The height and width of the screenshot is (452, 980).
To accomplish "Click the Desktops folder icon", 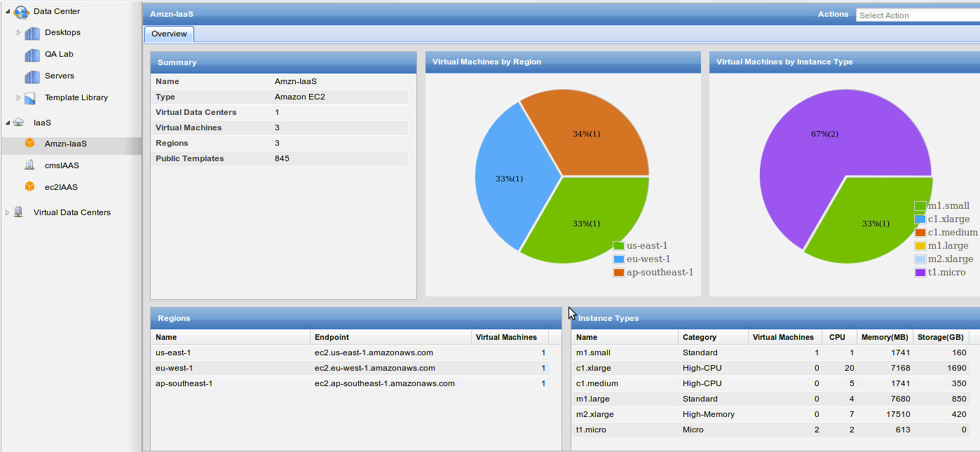I will (32, 33).
